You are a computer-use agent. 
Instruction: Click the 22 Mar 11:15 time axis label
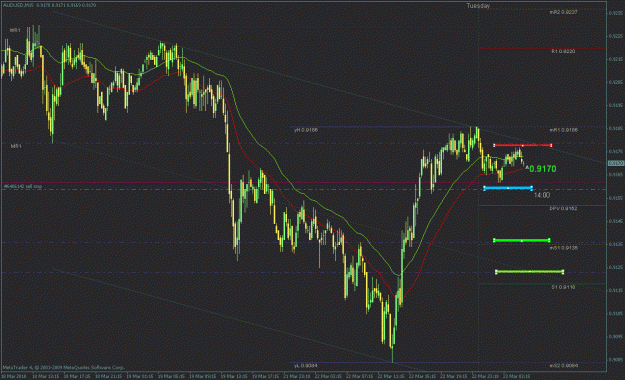tap(391, 376)
